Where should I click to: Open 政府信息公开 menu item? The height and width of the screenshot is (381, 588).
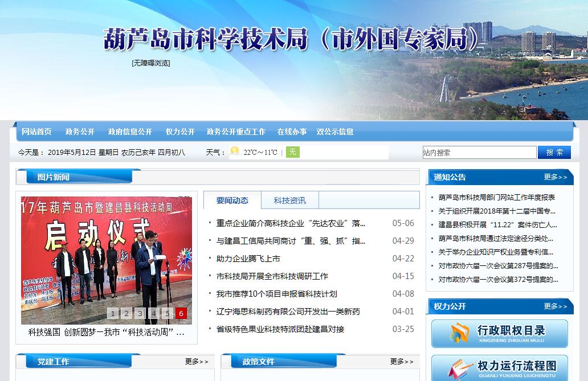[x=130, y=132]
